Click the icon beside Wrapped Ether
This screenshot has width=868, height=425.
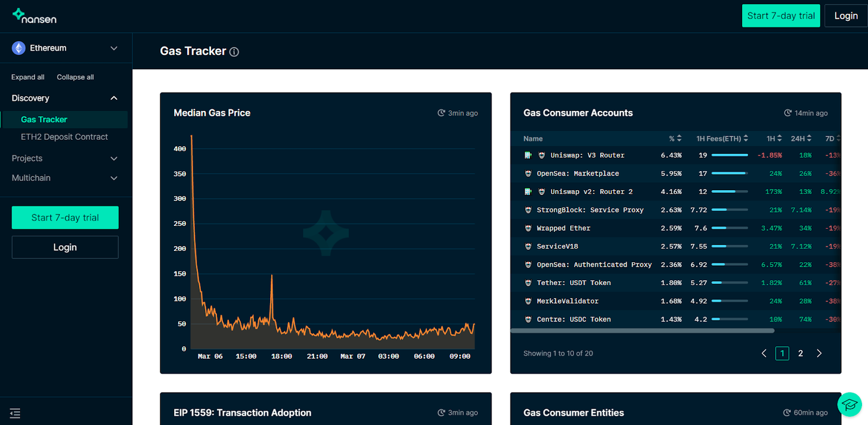[529, 228]
